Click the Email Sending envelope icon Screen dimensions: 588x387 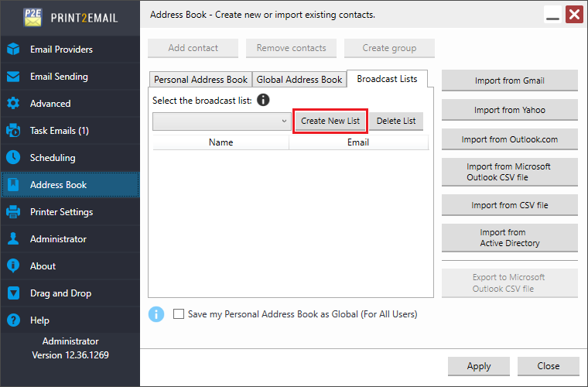(x=13, y=77)
